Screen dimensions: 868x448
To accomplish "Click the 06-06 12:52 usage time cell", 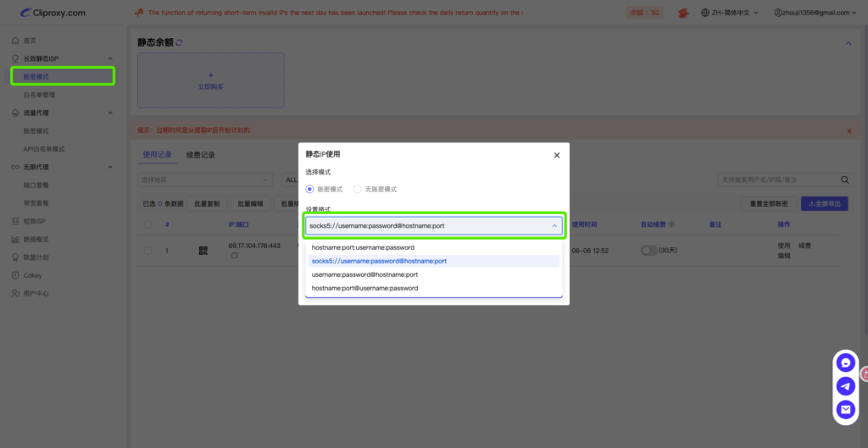I will click(x=590, y=251).
